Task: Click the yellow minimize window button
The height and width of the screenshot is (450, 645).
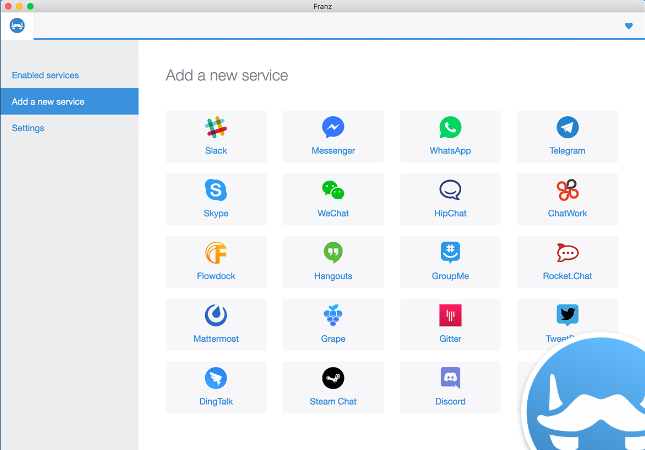Action: (19, 6)
